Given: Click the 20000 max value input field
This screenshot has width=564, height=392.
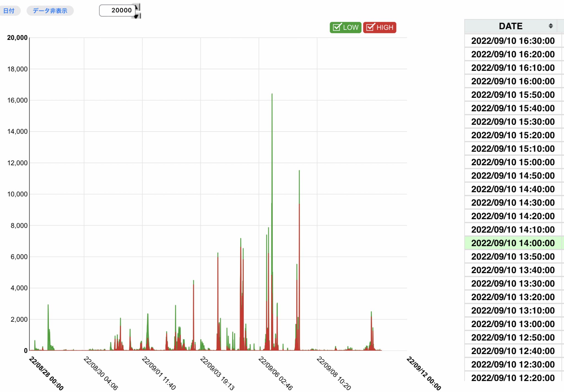Looking at the screenshot, I should (117, 10).
